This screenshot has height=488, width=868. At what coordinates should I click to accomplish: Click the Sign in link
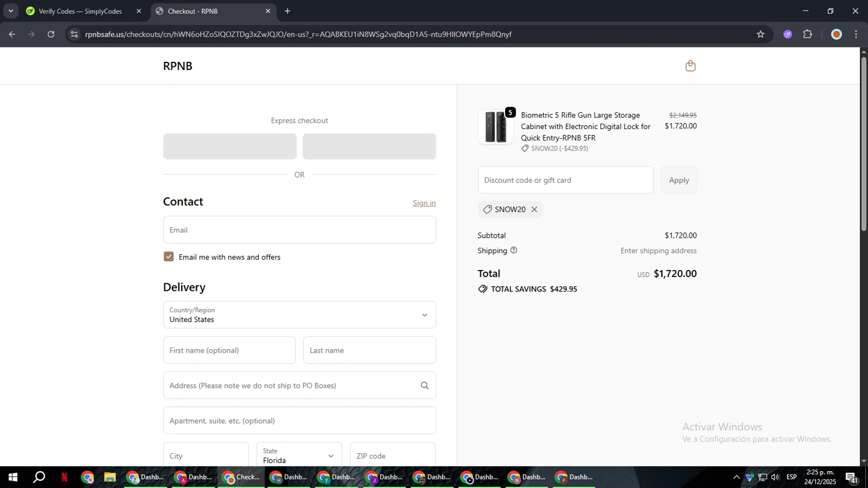click(x=424, y=203)
